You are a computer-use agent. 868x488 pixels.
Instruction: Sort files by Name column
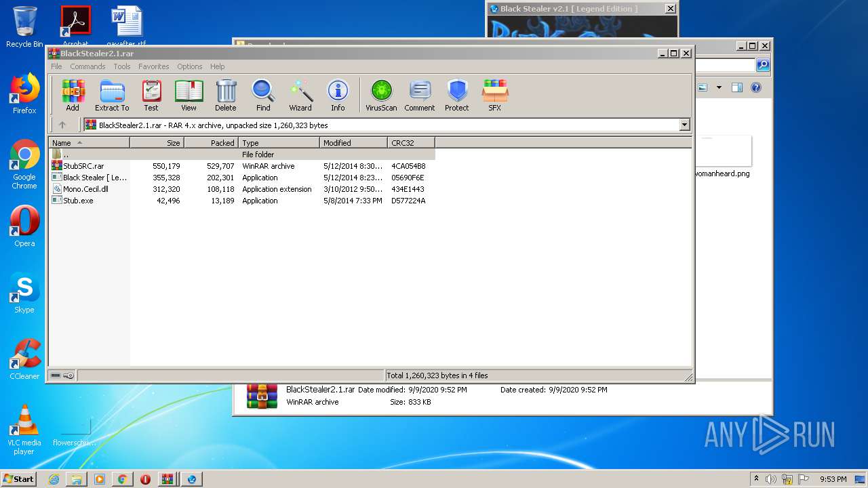89,143
